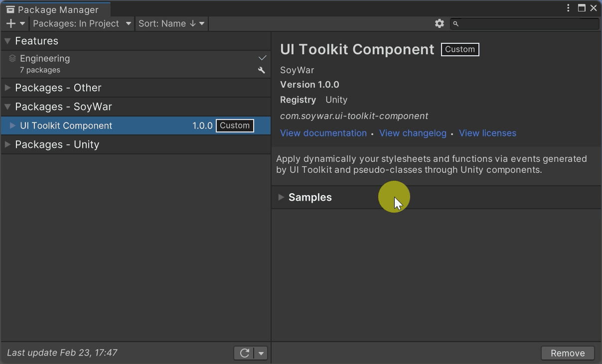Open the add package dropdown arrow

(22, 23)
